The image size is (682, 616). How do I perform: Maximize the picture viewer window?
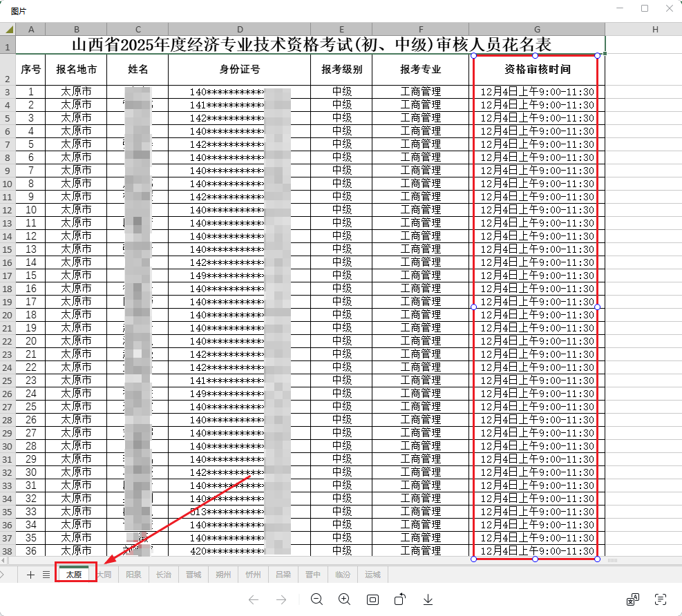coord(645,8)
